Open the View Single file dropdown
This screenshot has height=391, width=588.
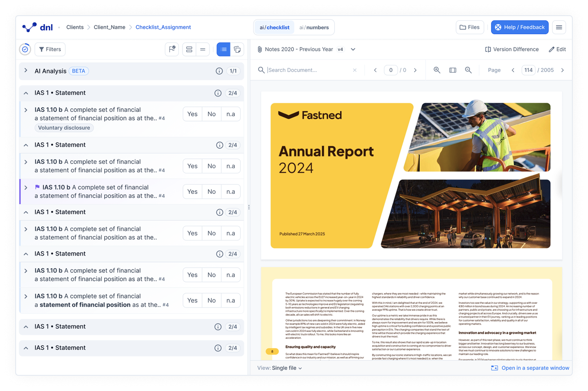287,368
